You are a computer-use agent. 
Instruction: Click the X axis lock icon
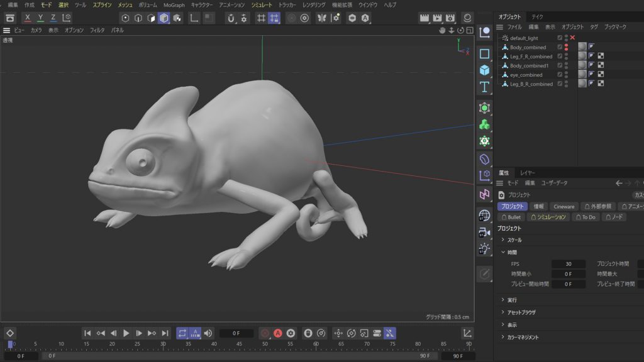tap(27, 18)
